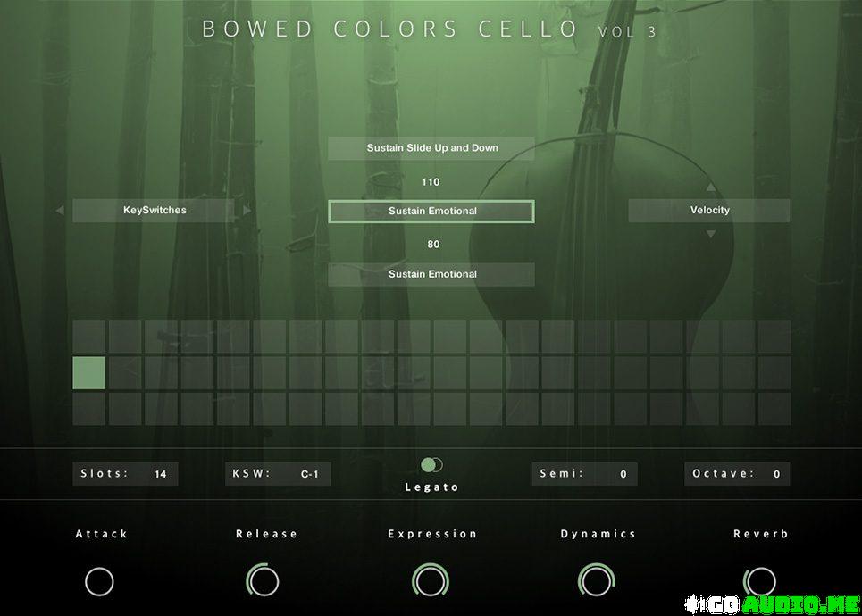Click the right arrow beside KeySwitches
The image size is (862, 616).
tap(247, 211)
